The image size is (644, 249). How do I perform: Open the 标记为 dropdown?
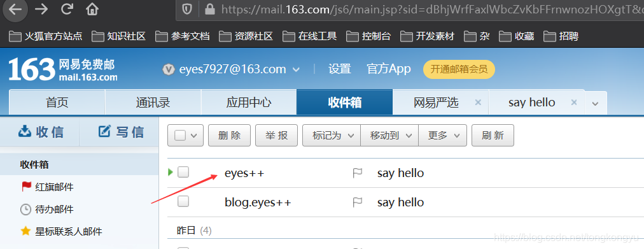coord(332,135)
